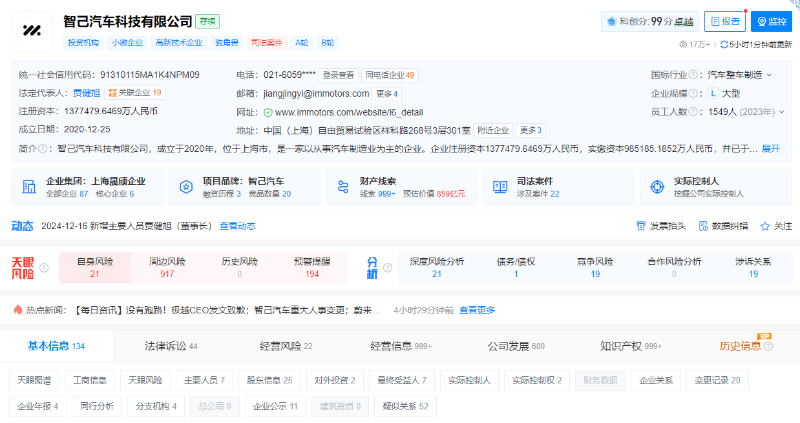The height and width of the screenshot is (423, 800).
Task: Open the 主要人员 7 sub-item
Action: (x=204, y=380)
